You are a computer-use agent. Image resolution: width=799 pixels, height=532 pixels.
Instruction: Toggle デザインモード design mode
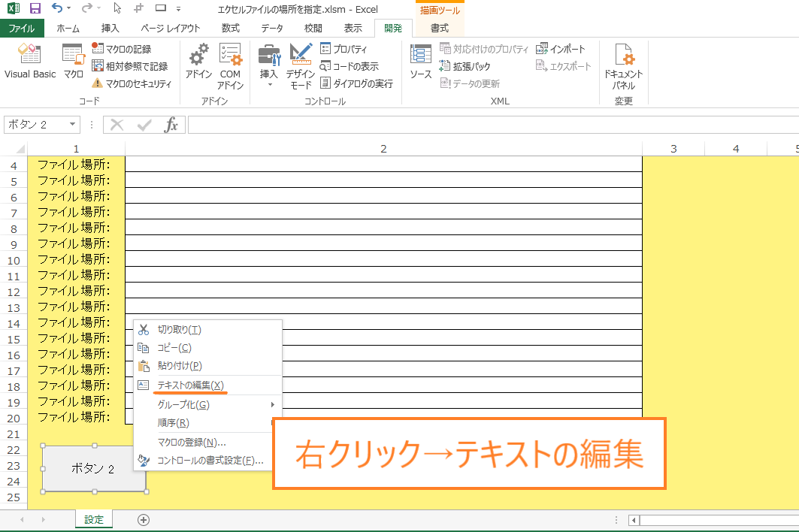tap(300, 66)
